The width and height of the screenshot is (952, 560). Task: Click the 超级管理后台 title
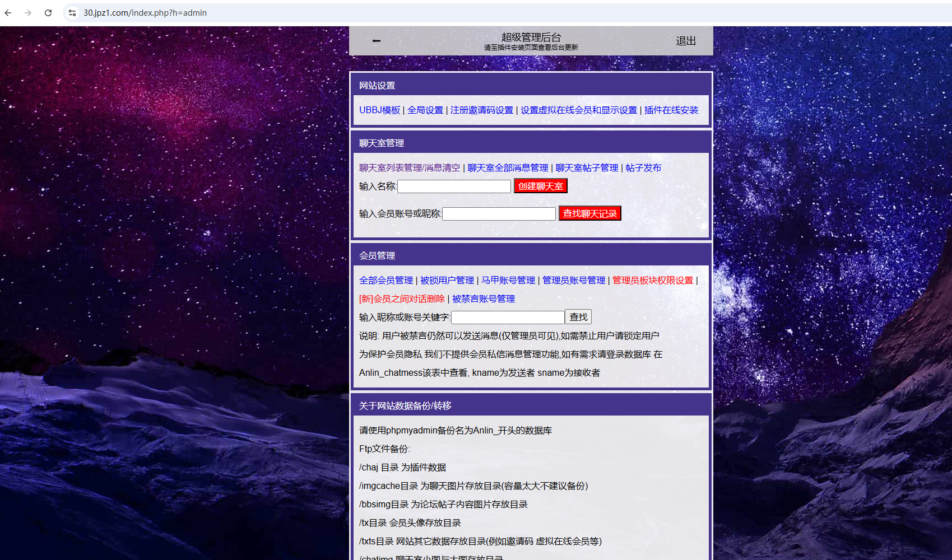[x=531, y=37]
